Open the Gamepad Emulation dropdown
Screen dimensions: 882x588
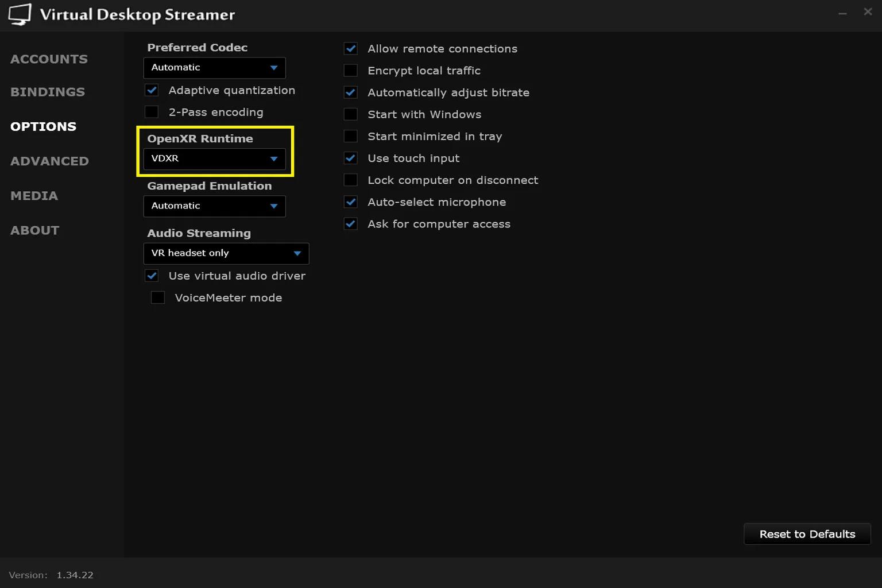pos(214,206)
